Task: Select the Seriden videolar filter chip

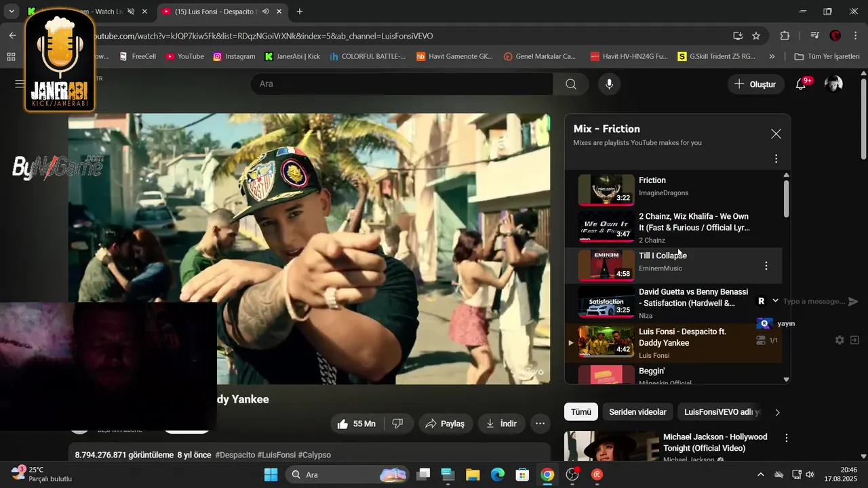Action: [637, 412]
